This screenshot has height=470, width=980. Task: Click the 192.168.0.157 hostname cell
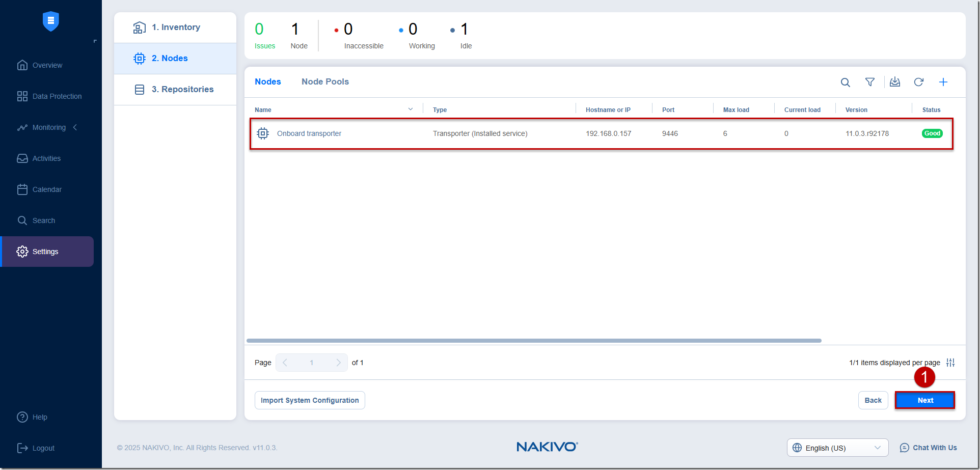tap(608, 133)
